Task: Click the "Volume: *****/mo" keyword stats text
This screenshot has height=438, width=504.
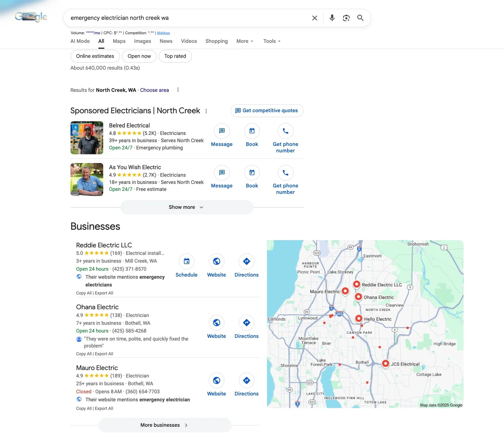Action: coord(85,33)
